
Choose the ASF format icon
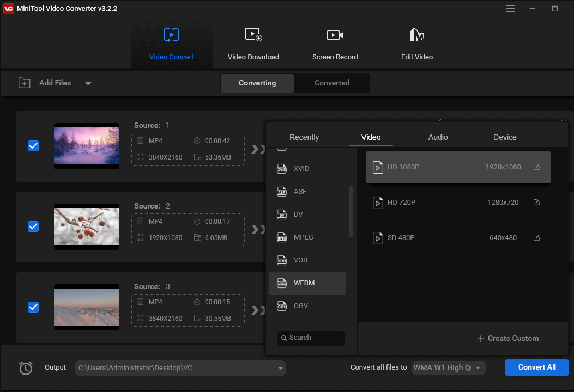click(x=281, y=191)
